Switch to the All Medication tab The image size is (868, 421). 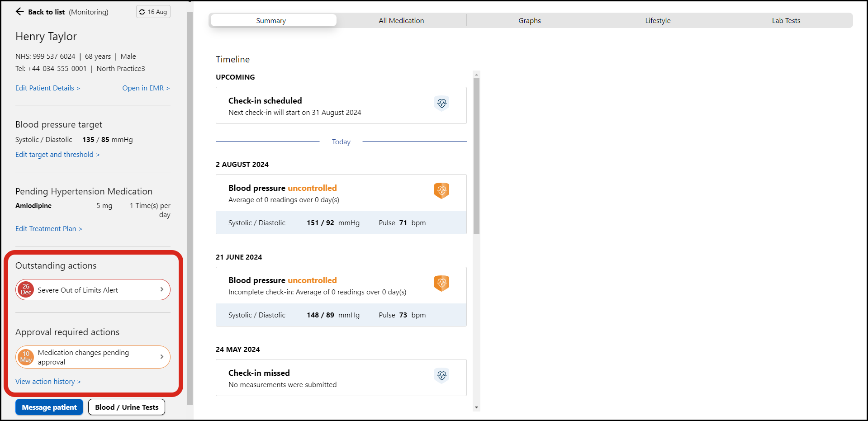click(401, 21)
